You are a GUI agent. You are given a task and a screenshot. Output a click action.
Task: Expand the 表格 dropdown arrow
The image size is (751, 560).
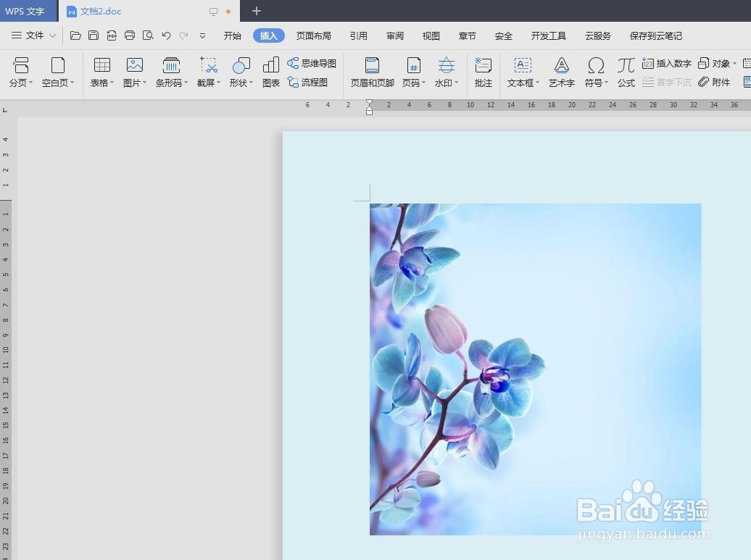point(112,83)
